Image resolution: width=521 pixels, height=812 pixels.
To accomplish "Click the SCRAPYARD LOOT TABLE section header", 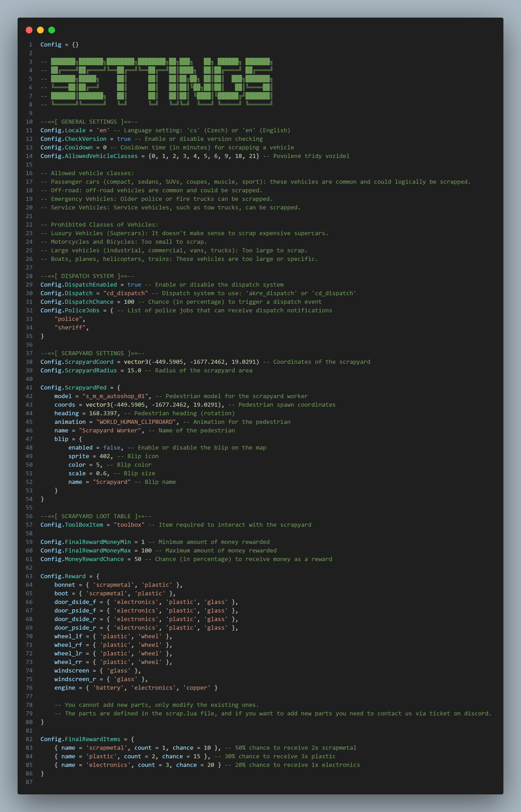I will [96, 516].
